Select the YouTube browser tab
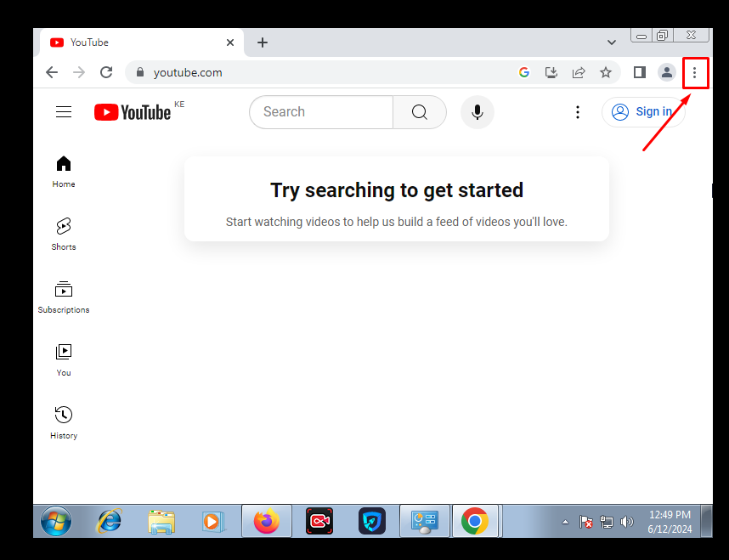Viewport: 729px width, 560px height. (142, 42)
